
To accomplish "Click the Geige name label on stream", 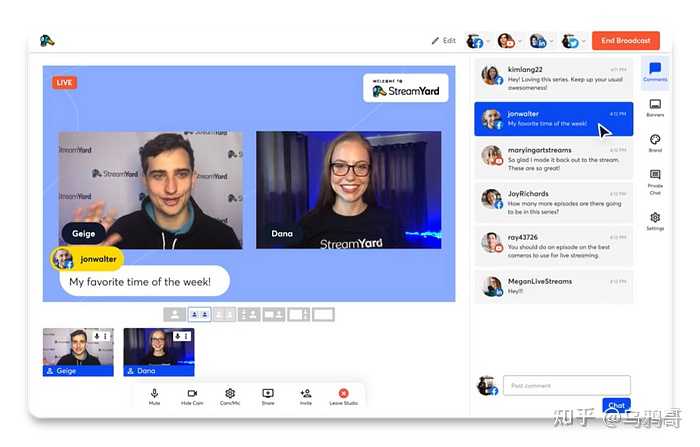I will click(x=83, y=234).
